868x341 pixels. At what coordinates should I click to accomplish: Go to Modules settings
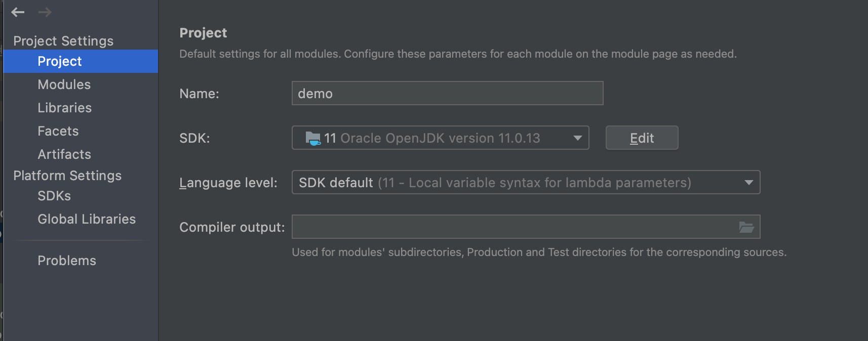click(64, 84)
